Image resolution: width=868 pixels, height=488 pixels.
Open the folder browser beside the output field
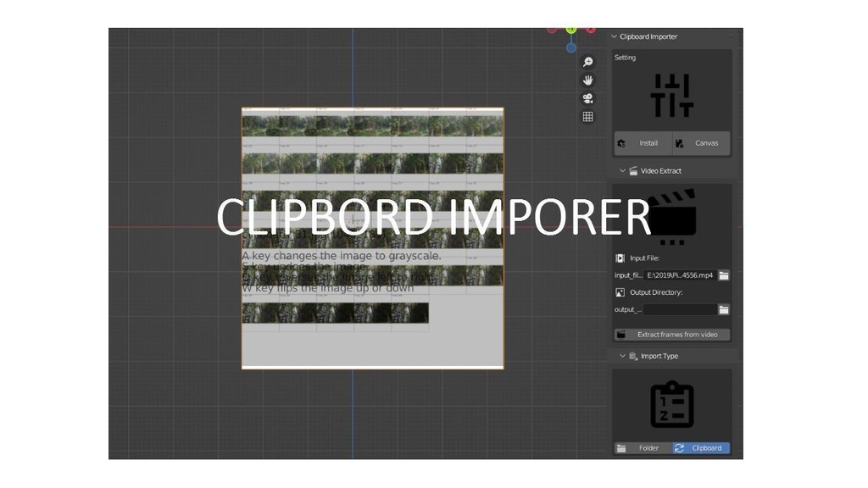(725, 309)
